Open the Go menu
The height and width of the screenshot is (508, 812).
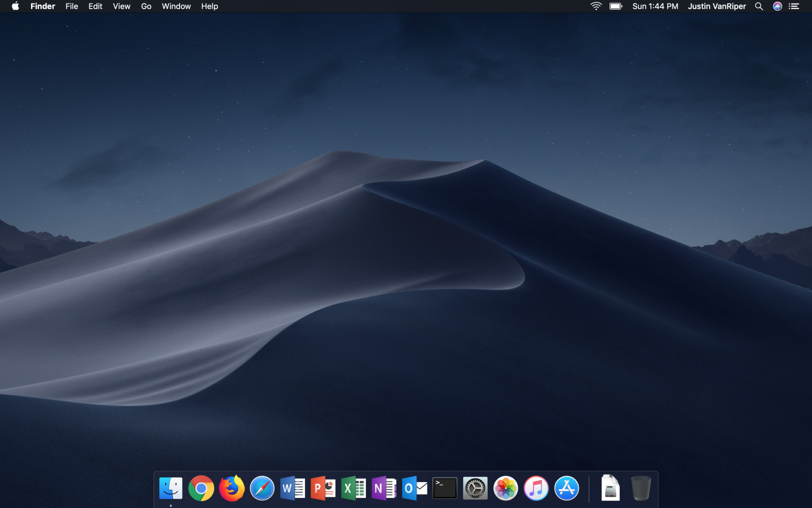click(146, 6)
